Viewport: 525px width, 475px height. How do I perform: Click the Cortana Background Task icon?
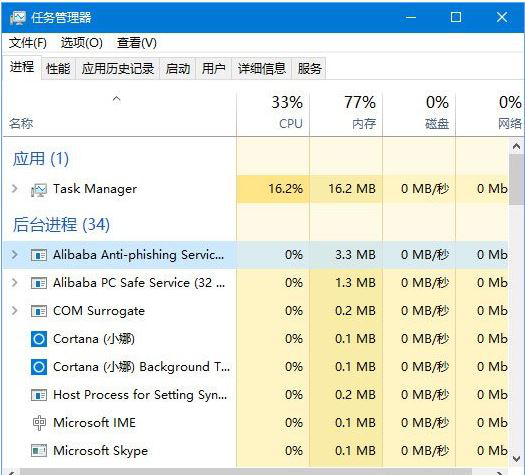pyautogui.click(x=39, y=367)
